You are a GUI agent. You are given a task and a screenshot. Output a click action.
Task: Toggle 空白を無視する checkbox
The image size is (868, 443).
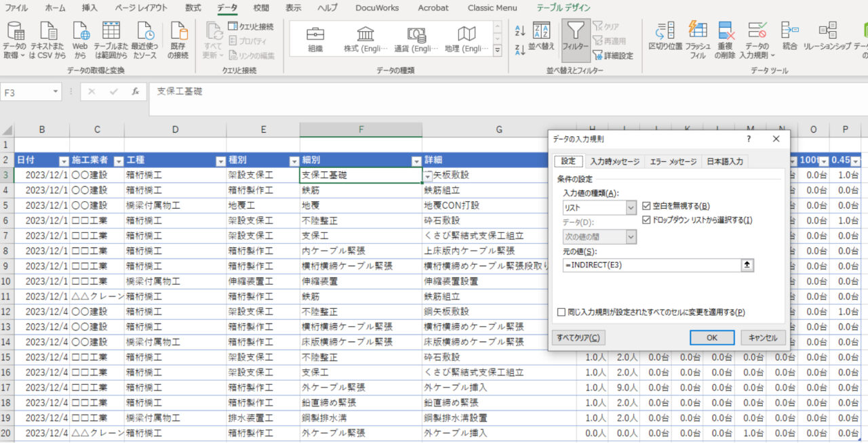tap(646, 206)
